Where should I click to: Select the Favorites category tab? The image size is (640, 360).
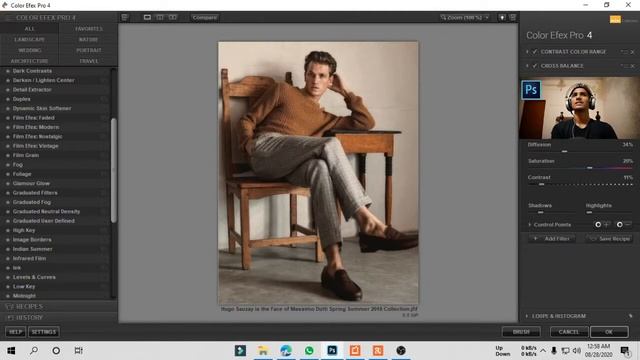click(x=89, y=29)
